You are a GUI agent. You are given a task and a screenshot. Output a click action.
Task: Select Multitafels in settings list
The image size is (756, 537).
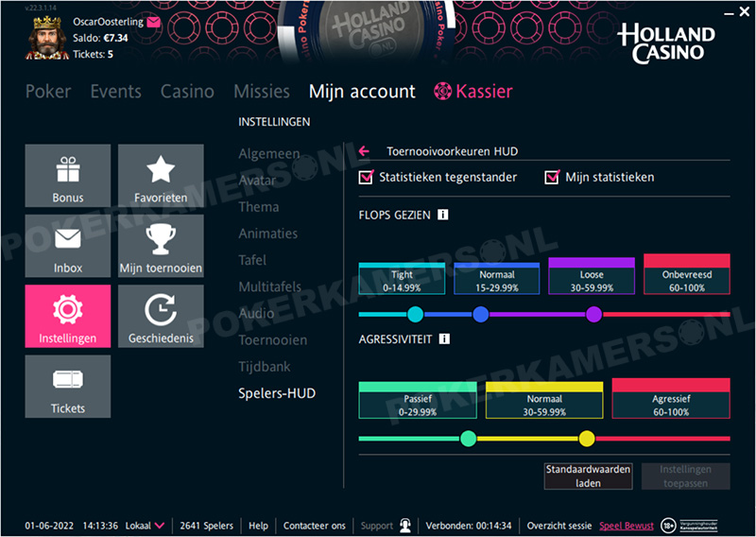click(269, 286)
